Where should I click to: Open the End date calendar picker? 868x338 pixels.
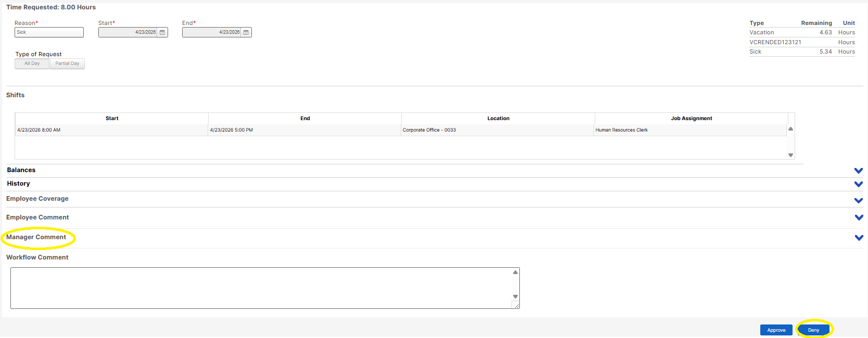pyautogui.click(x=246, y=32)
